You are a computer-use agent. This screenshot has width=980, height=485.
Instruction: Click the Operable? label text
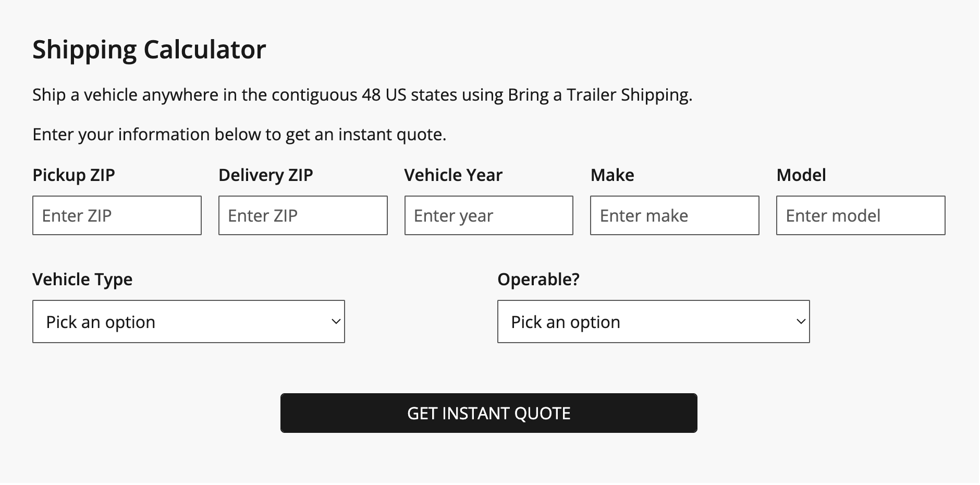[538, 280]
